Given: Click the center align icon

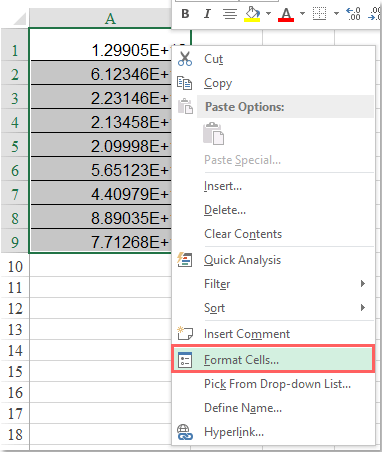Looking at the screenshot, I should click(x=230, y=14).
